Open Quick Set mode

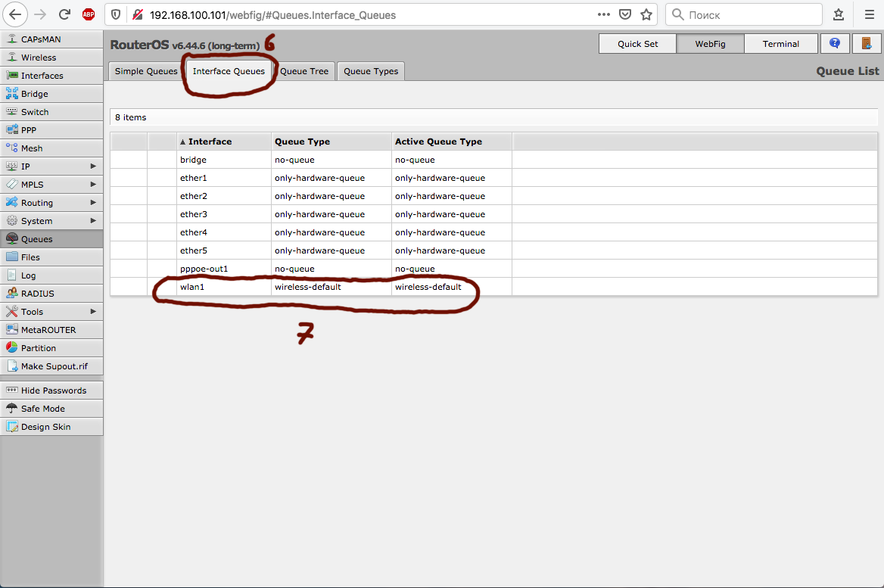(x=637, y=43)
